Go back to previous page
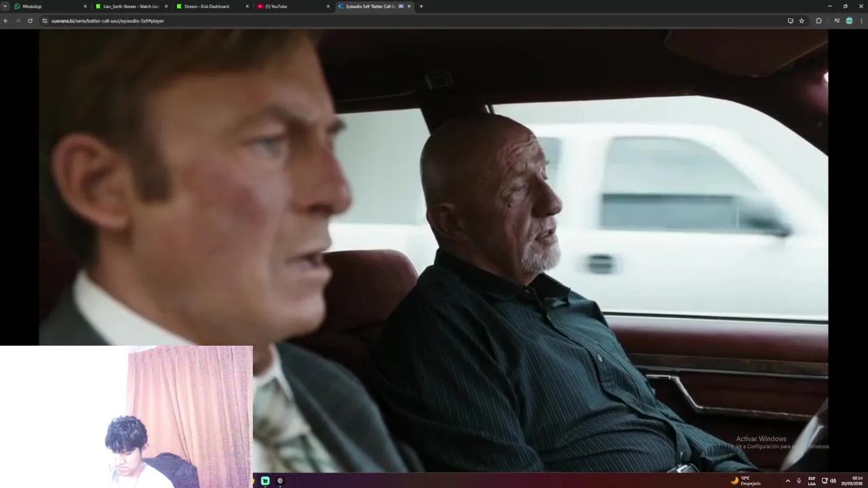 coord(5,21)
